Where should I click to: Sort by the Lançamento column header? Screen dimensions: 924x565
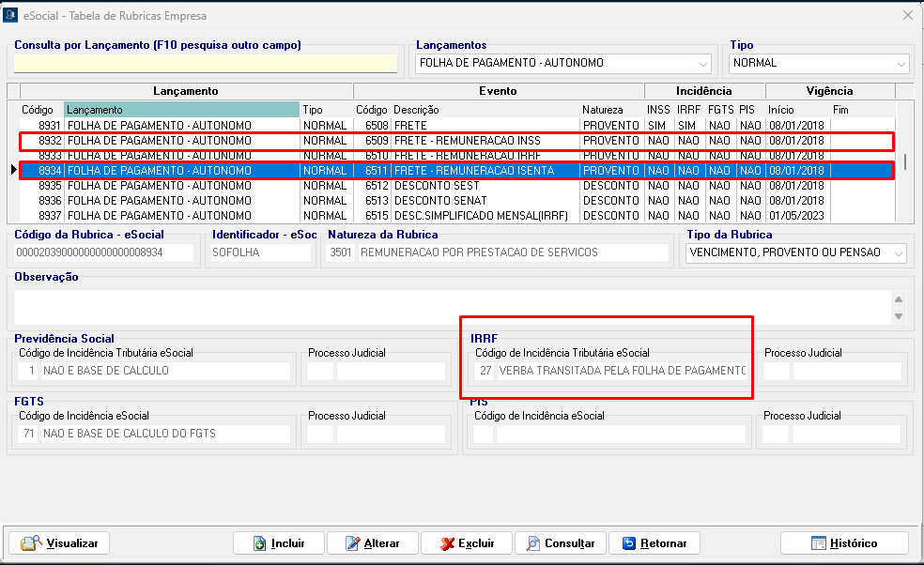[x=181, y=110]
